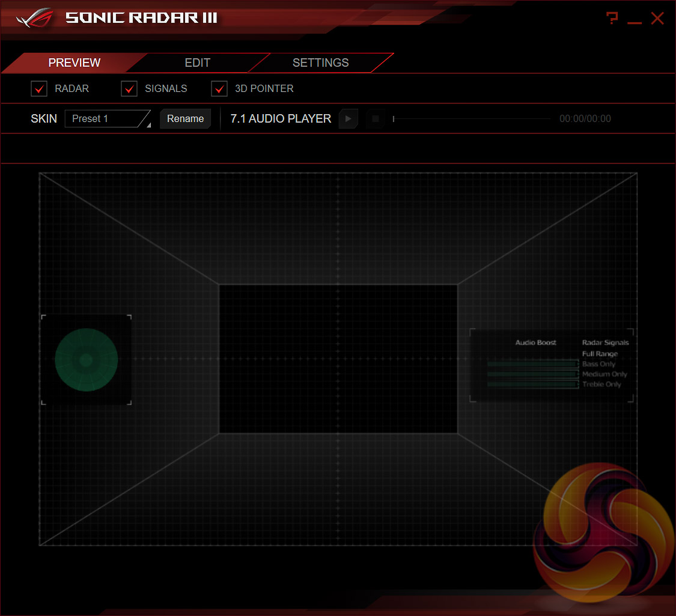The width and height of the screenshot is (676, 616).
Task: Switch to the EDIT tab
Action: (198, 63)
